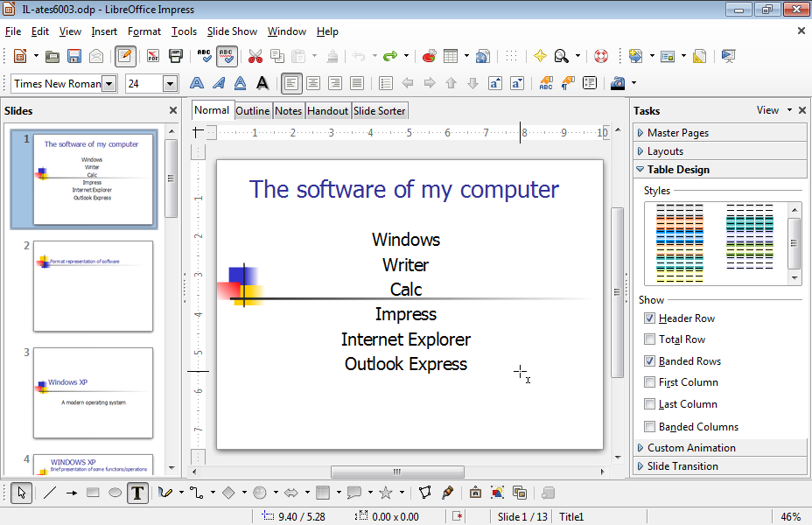The height and width of the screenshot is (525, 812).
Task: Click the Save document icon
Action: (x=74, y=56)
